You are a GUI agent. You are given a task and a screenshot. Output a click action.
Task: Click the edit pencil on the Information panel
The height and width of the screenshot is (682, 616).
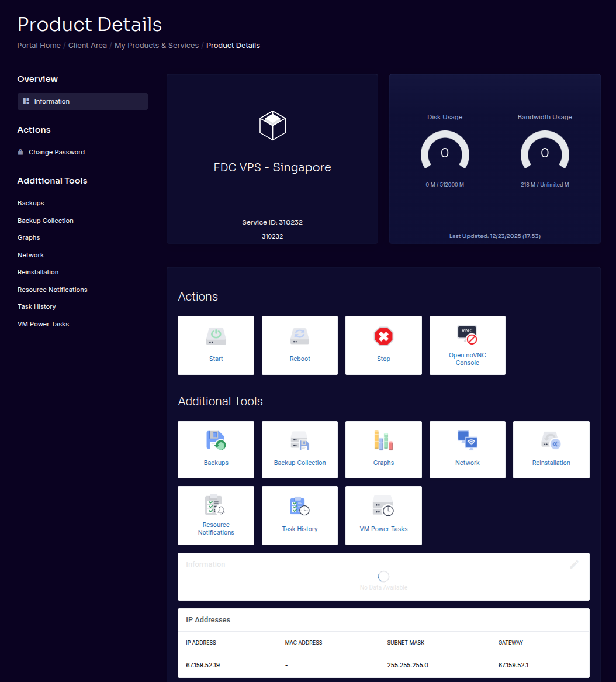coord(575,564)
